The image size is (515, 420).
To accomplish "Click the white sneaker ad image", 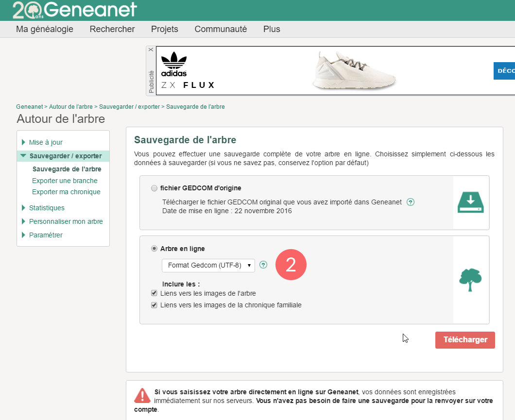I will (x=354, y=70).
